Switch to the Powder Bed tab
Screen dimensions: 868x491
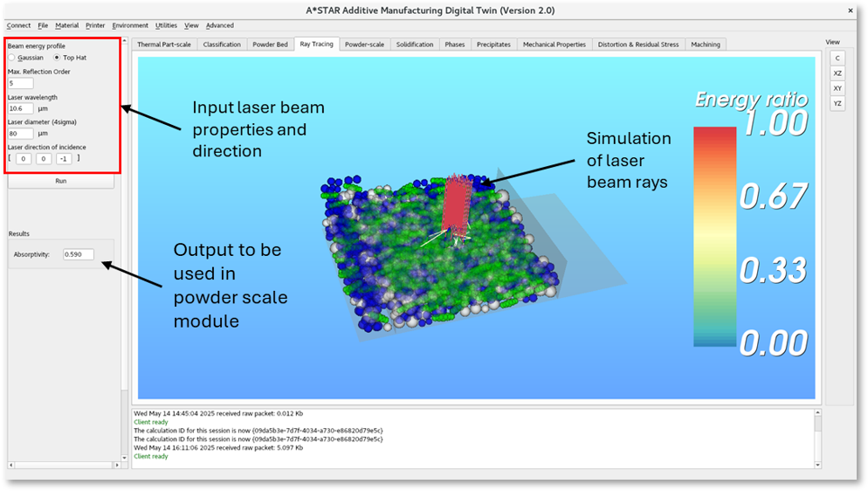click(x=270, y=45)
